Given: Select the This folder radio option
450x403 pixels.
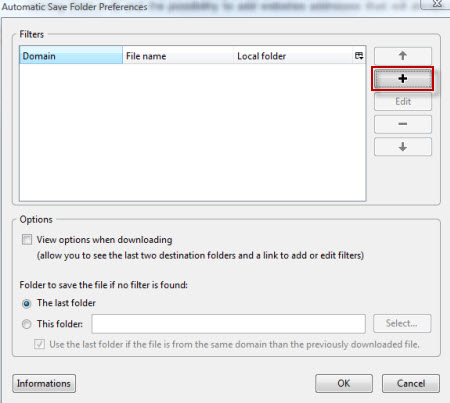Looking at the screenshot, I should coord(27,324).
